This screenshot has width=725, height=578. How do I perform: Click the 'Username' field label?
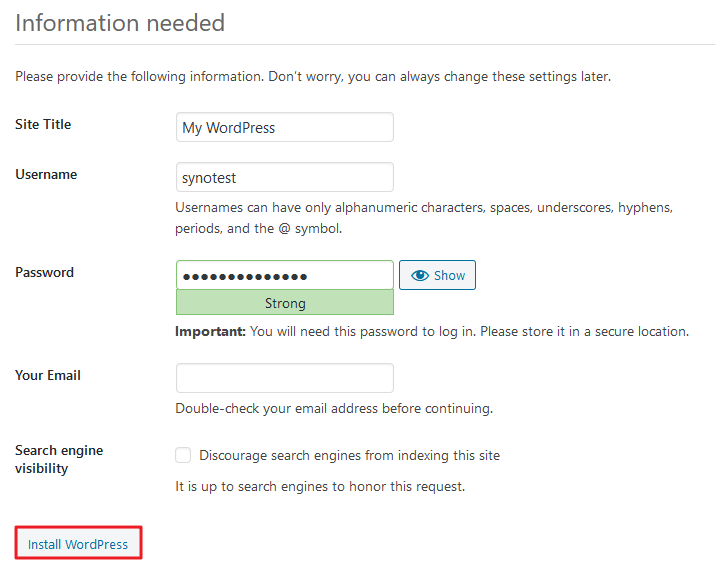click(46, 174)
